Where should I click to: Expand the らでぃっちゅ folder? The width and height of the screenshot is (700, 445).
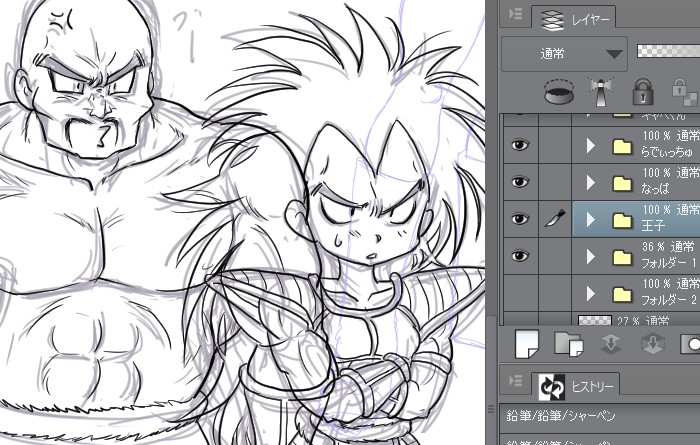pos(591,146)
